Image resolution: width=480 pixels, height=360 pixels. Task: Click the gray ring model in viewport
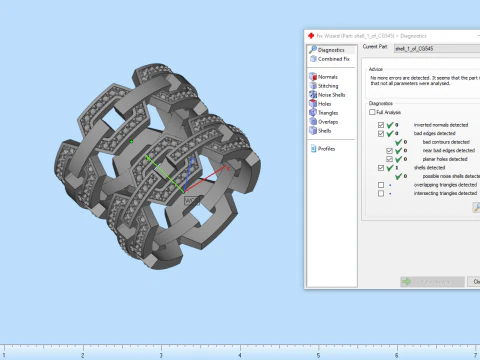157,166
